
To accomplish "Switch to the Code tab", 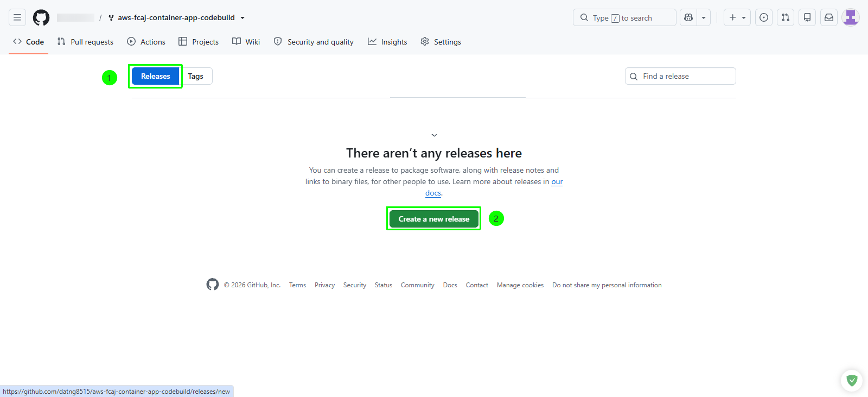I will tap(29, 42).
